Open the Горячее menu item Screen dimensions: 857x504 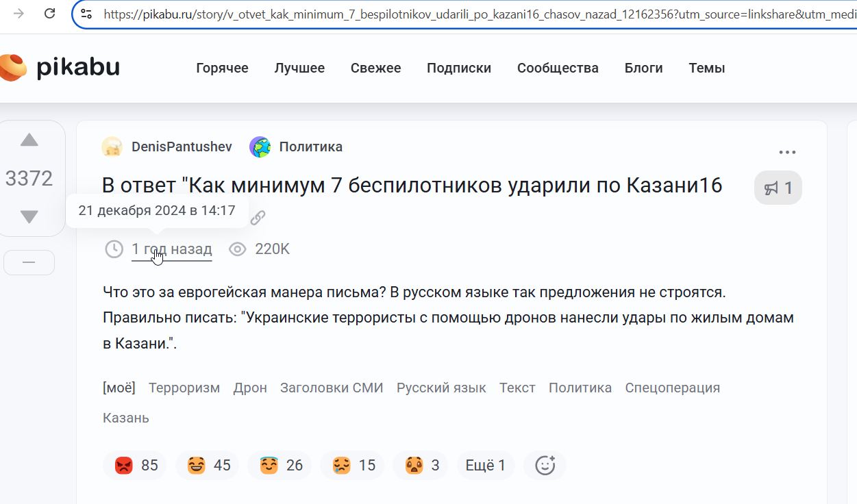(x=222, y=68)
